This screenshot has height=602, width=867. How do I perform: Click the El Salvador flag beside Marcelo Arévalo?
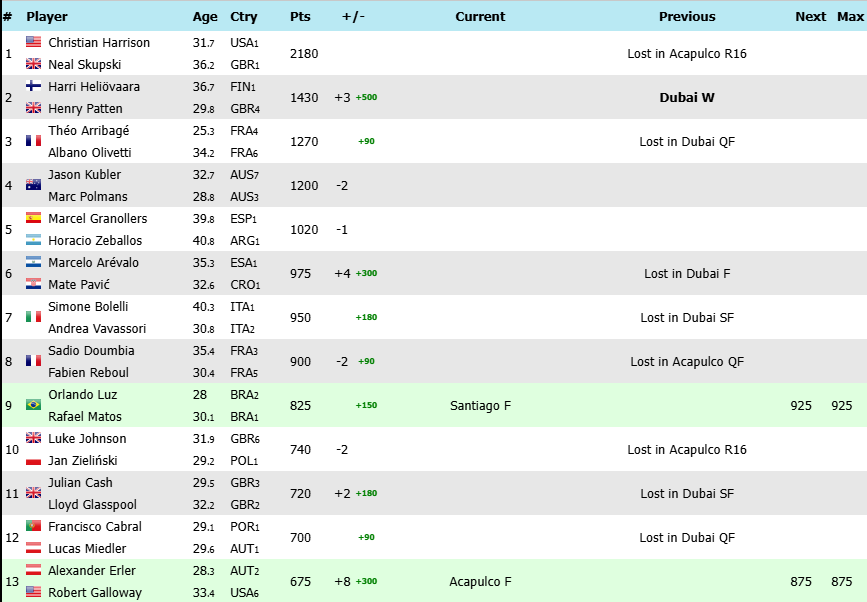point(33,263)
